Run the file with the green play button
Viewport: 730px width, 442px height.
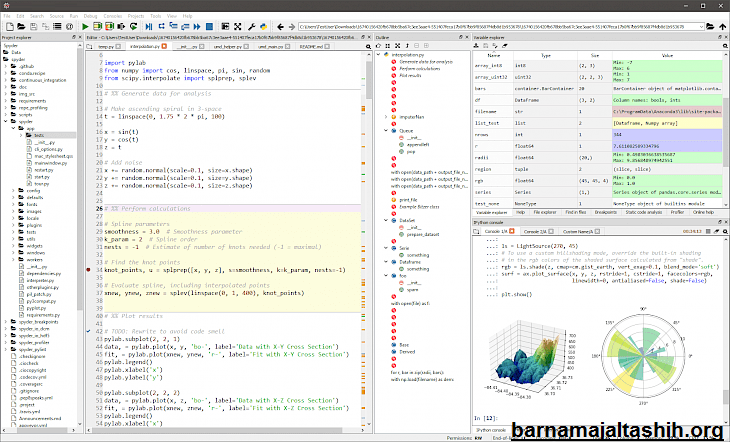[85, 27]
